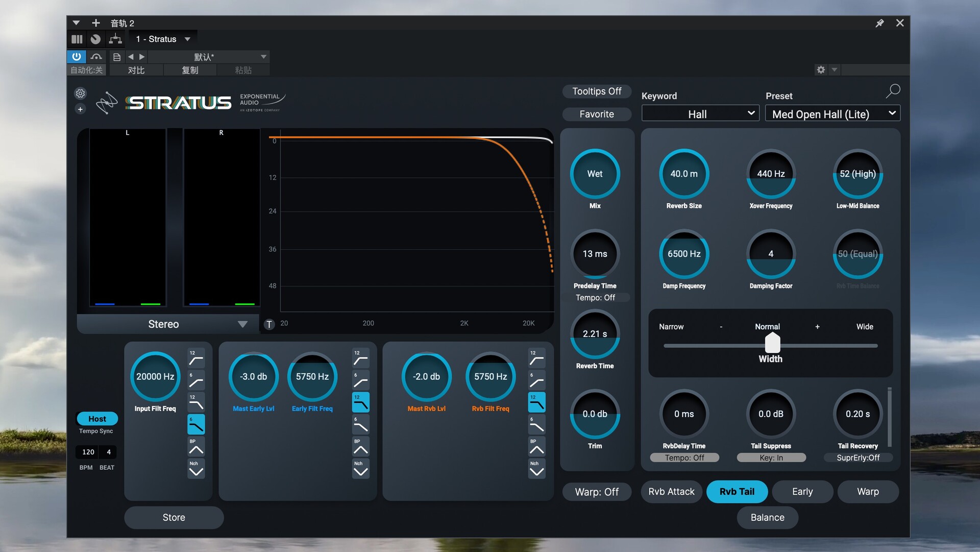Click the Favorite button
The height and width of the screenshot is (552, 980).
coord(597,114)
